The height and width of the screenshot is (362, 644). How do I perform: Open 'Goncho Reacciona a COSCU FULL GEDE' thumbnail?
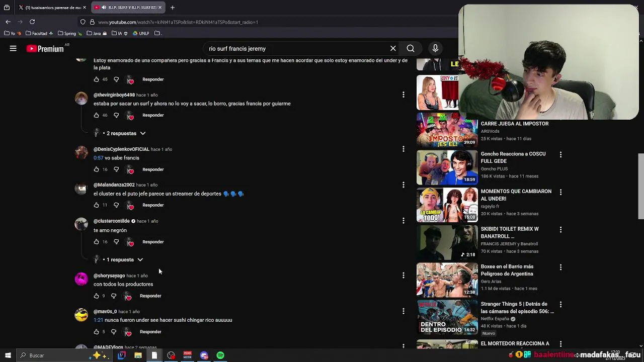pos(447,167)
